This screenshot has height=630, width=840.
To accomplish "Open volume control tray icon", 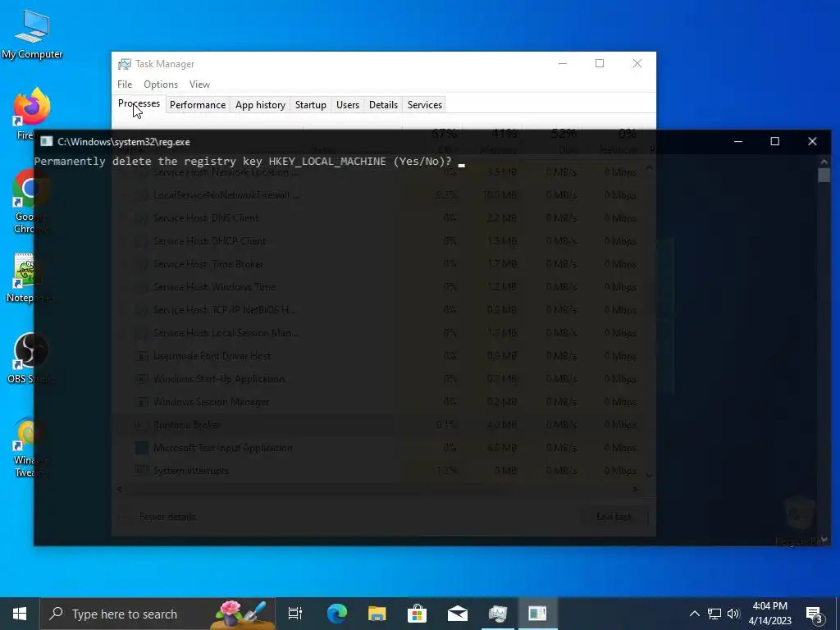I will (x=733, y=614).
